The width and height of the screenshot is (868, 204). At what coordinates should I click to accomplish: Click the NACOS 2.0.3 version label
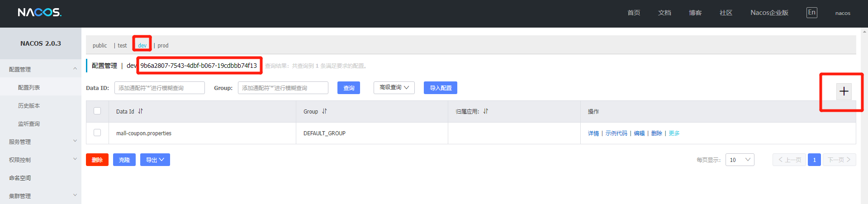pos(41,43)
